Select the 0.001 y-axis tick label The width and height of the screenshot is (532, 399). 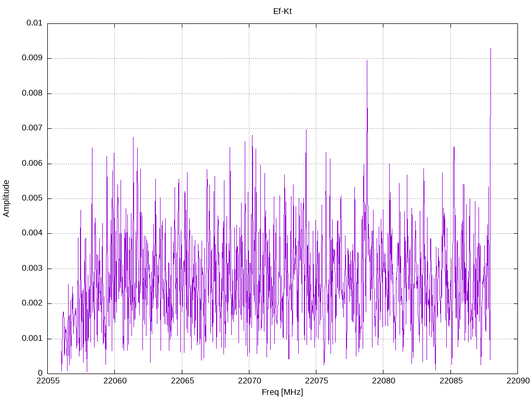[x=32, y=339]
